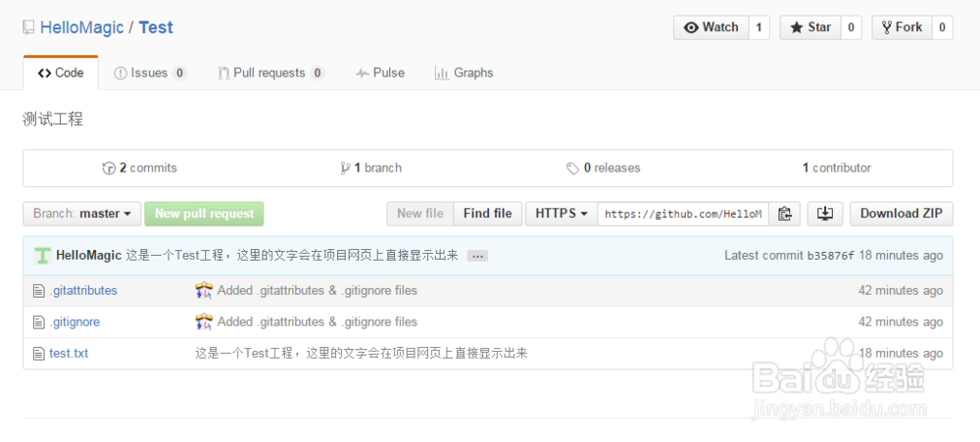Image resolution: width=980 pixels, height=442 pixels.
Task: Click the file icon beside test.txt
Action: [39, 354]
